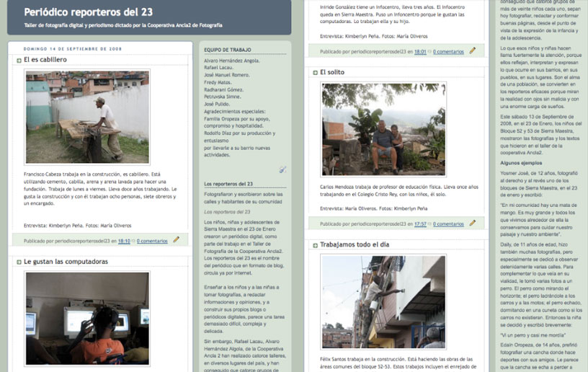Click the 18:10 timestamp link
This screenshot has width=588, height=372.
tap(124, 241)
